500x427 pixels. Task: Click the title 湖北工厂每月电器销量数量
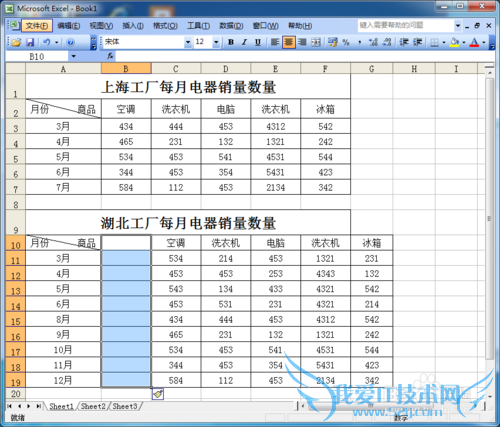point(188,223)
